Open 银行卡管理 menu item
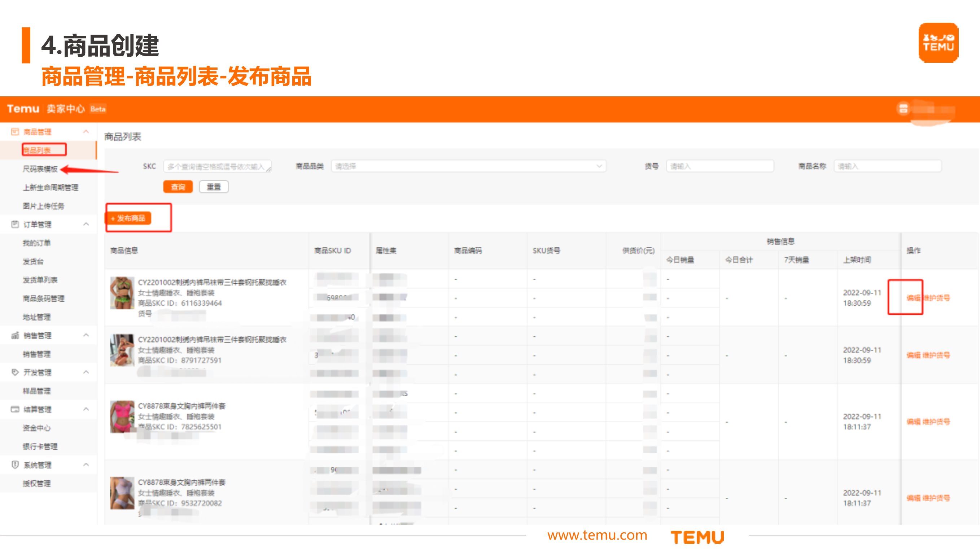The width and height of the screenshot is (980, 554). point(40,446)
